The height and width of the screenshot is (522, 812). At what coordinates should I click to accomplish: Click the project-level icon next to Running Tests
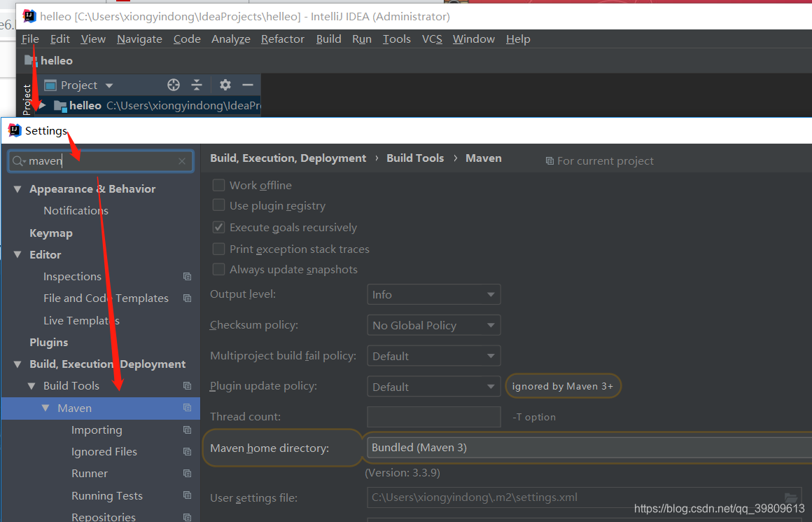(188, 495)
